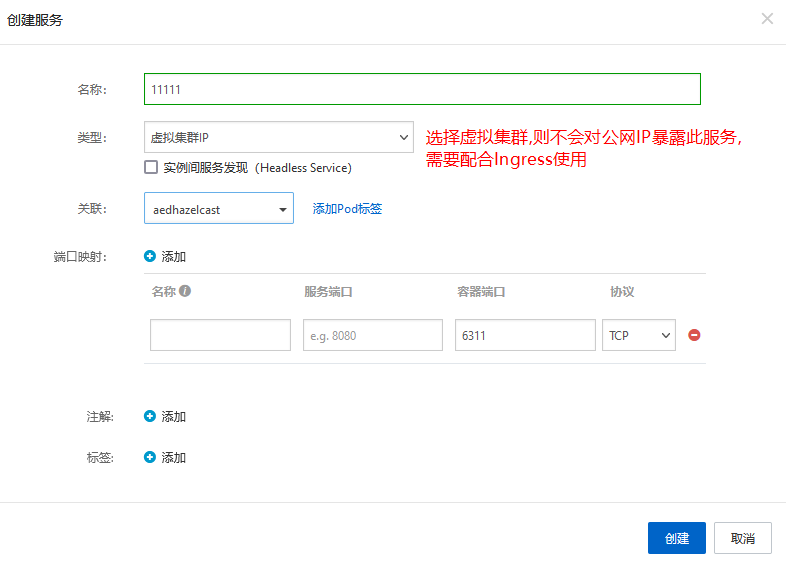Viewport: 786px width, 572px height.
Task: Open the 类型 dropdown showing 虚拟集群IP
Action: point(278,137)
